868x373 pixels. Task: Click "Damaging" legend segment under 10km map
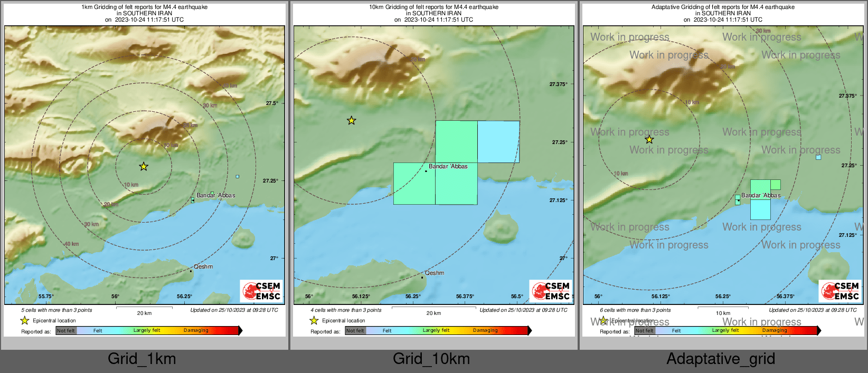(485, 330)
